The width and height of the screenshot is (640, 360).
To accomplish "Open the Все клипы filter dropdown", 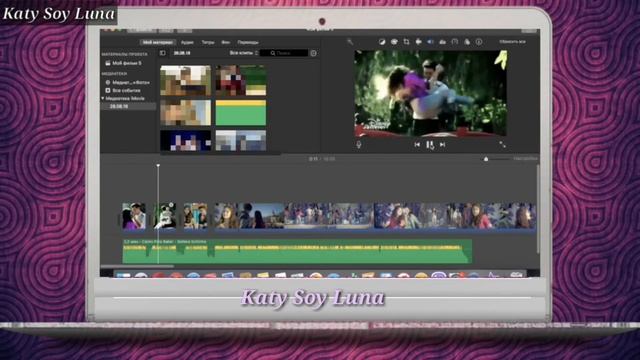I will click(244, 53).
